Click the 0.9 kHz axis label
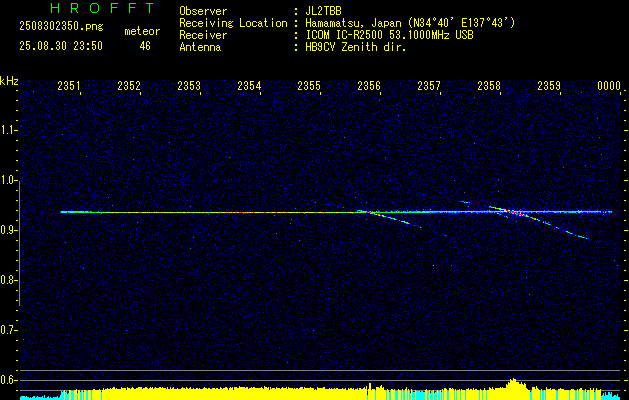Viewport: 629px width, 400px height. [x=8, y=230]
